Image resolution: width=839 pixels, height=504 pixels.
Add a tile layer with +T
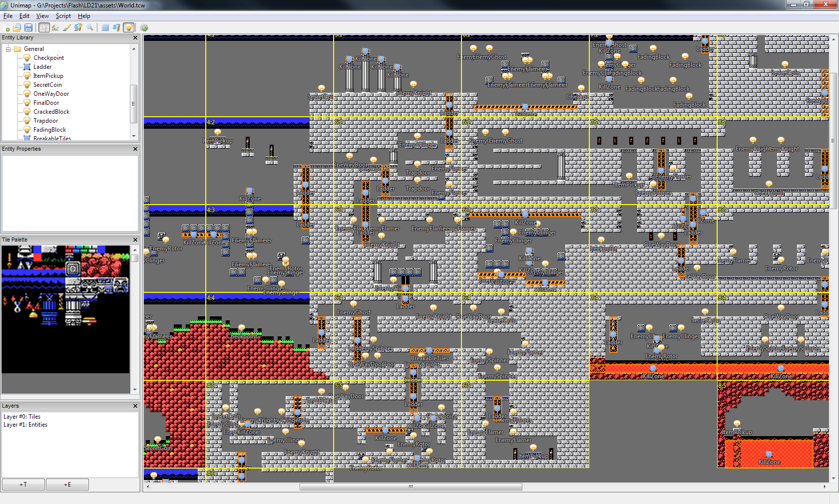pyautogui.click(x=23, y=485)
